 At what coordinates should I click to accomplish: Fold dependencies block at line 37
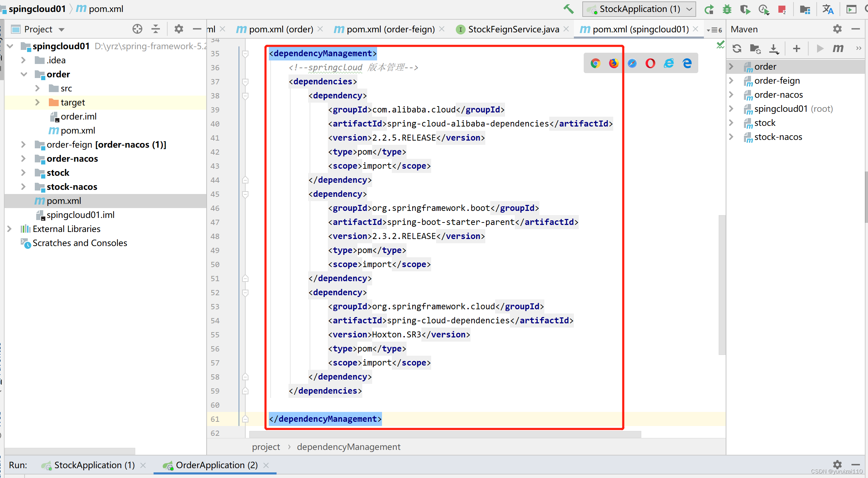tap(245, 82)
